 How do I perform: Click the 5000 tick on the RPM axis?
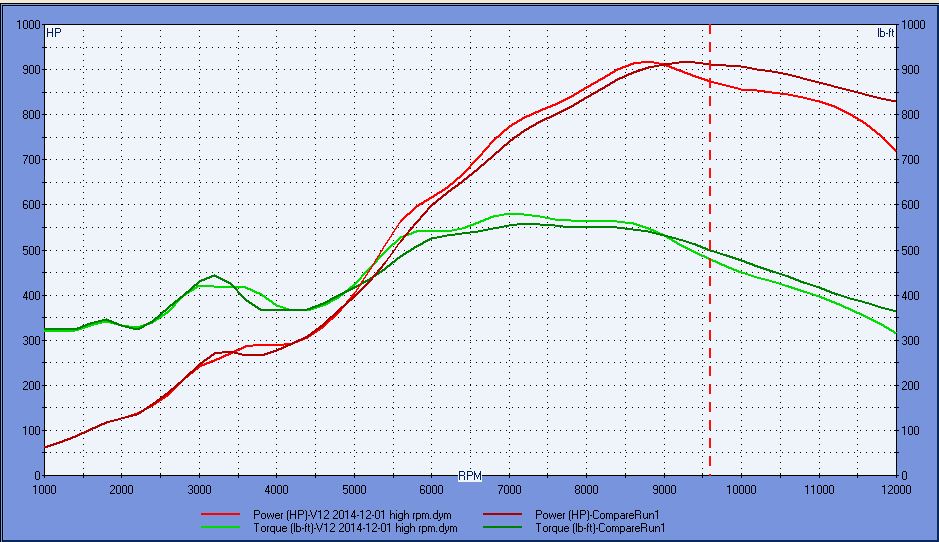coord(355,490)
